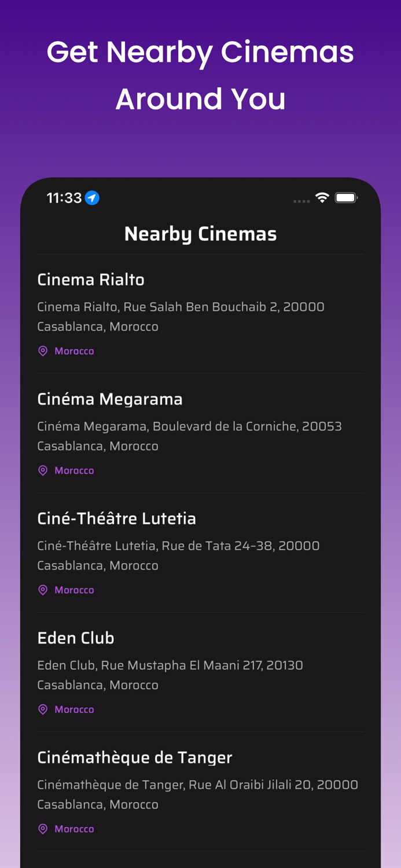The height and width of the screenshot is (868, 401).
Task: Tap the location pin icon under Ciné-Théâtre Lutetia
Action: (x=43, y=590)
